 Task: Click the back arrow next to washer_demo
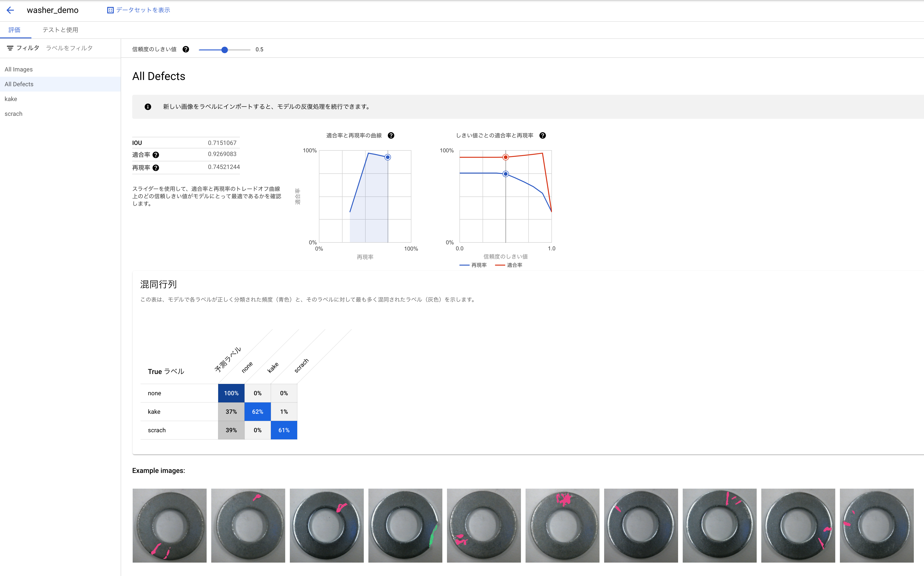click(x=10, y=10)
